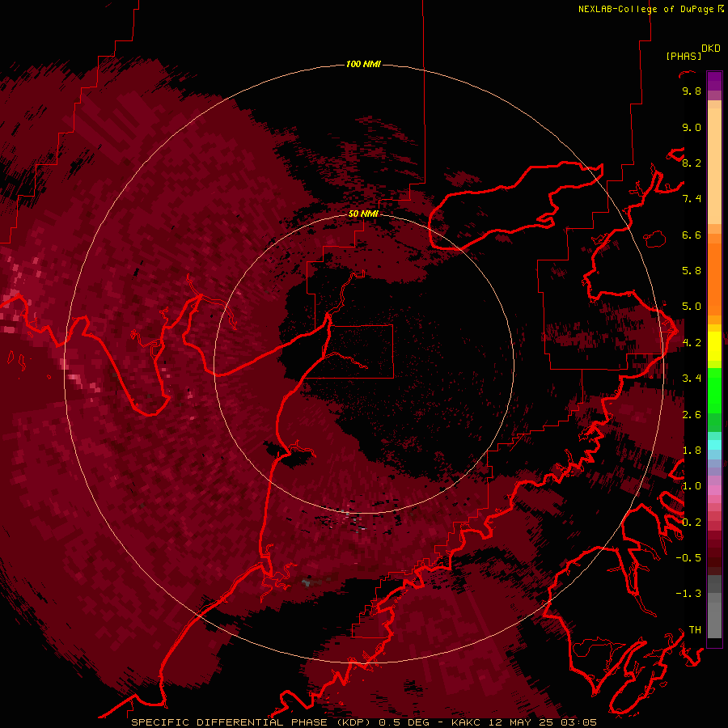Click the gray band closing the color scale
728x728 pixels.
714,606
